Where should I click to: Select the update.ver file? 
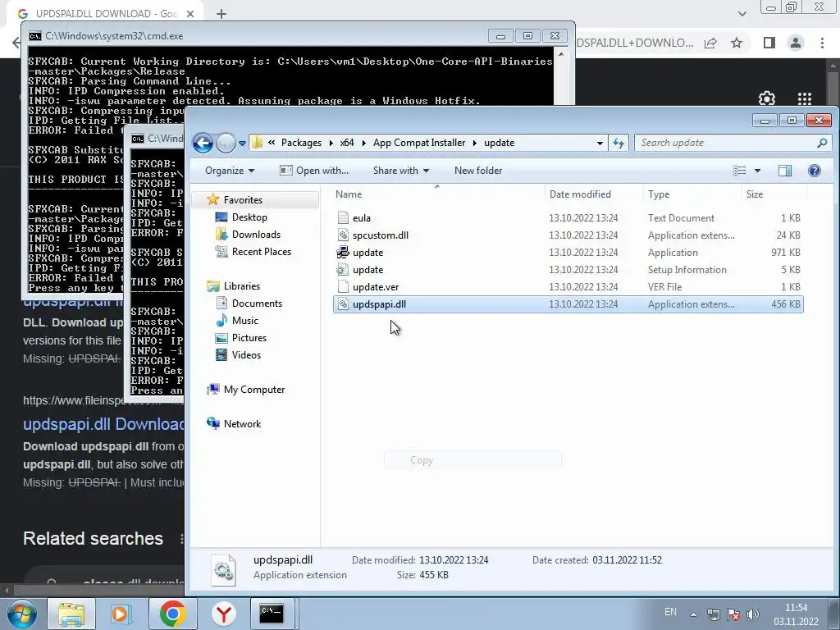(x=568, y=286)
